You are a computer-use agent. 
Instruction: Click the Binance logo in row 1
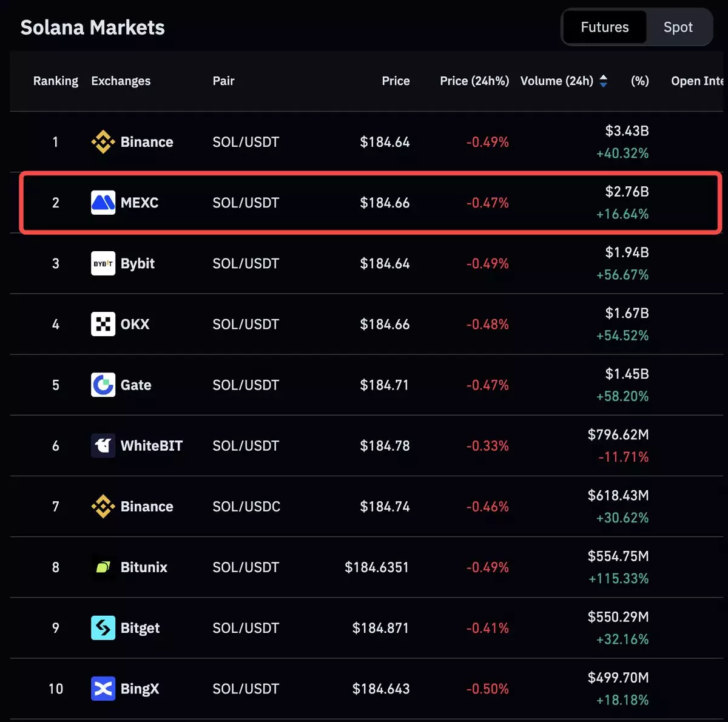tap(103, 142)
